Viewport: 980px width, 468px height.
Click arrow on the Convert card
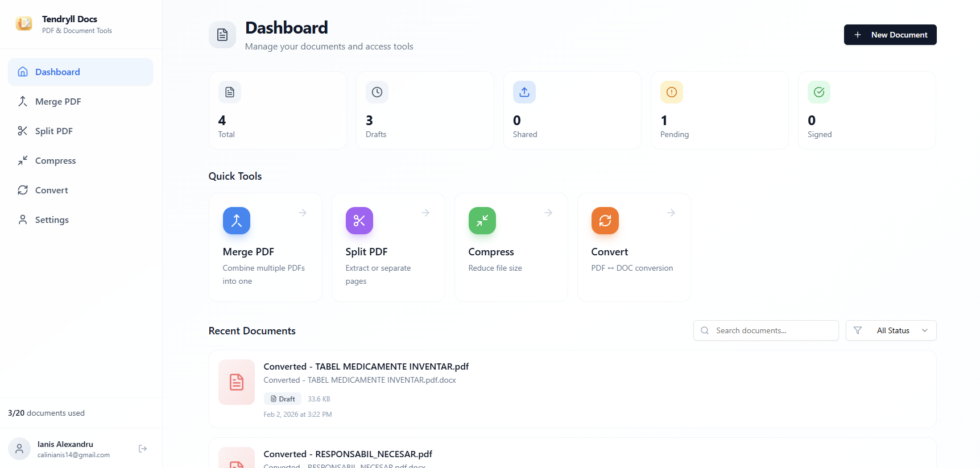tap(671, 213)
